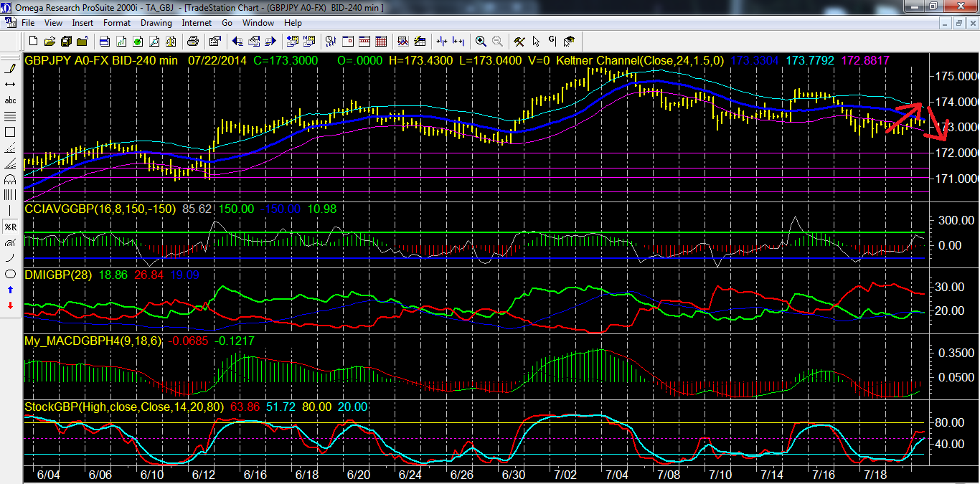Restore down the inner chart window
Screen dimensions: 980x484
coord(958,23)
